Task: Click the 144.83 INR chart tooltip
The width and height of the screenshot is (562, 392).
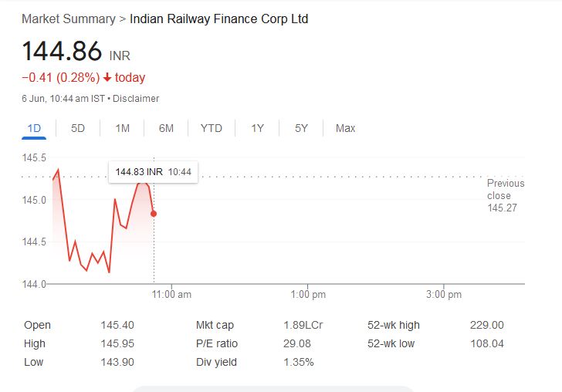Action: pos(153,171)
